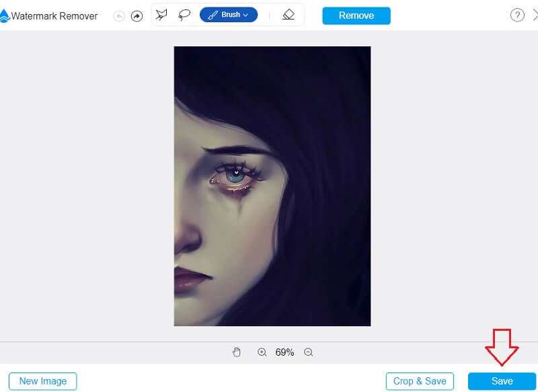Click the Crop & Save button
This screenshot has height=392, width=538.
click(x=420, y=381)
